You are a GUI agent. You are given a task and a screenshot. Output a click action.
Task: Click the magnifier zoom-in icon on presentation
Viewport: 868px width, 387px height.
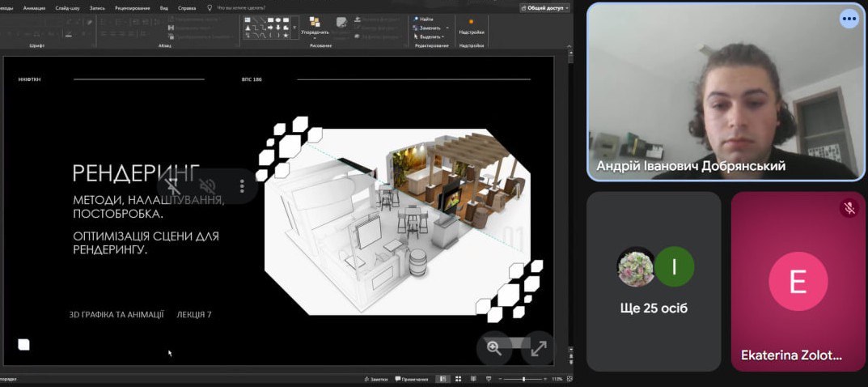493,347
